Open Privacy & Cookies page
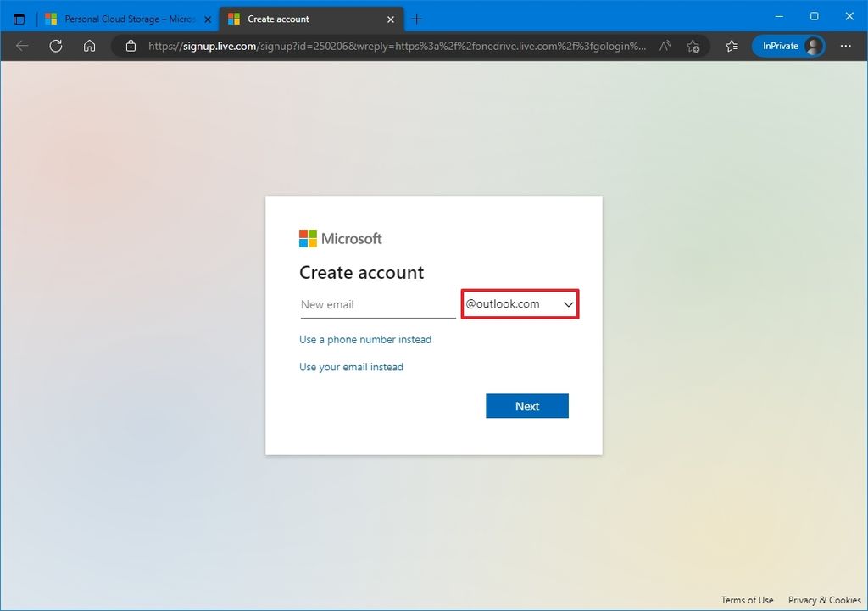This screenshot has width=868, height=611. (824, 599)
